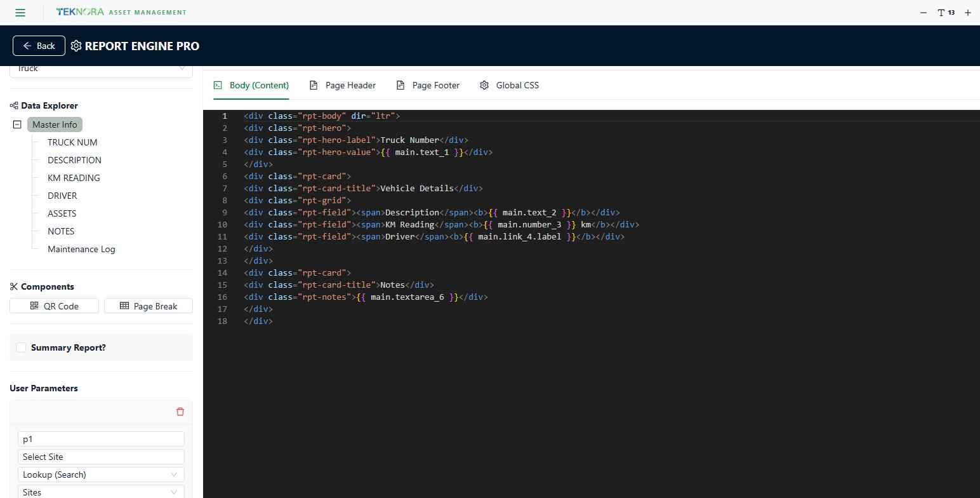Click the text size T 13 indicator
The image size is (980, 498).
click(x=946, y=13)
